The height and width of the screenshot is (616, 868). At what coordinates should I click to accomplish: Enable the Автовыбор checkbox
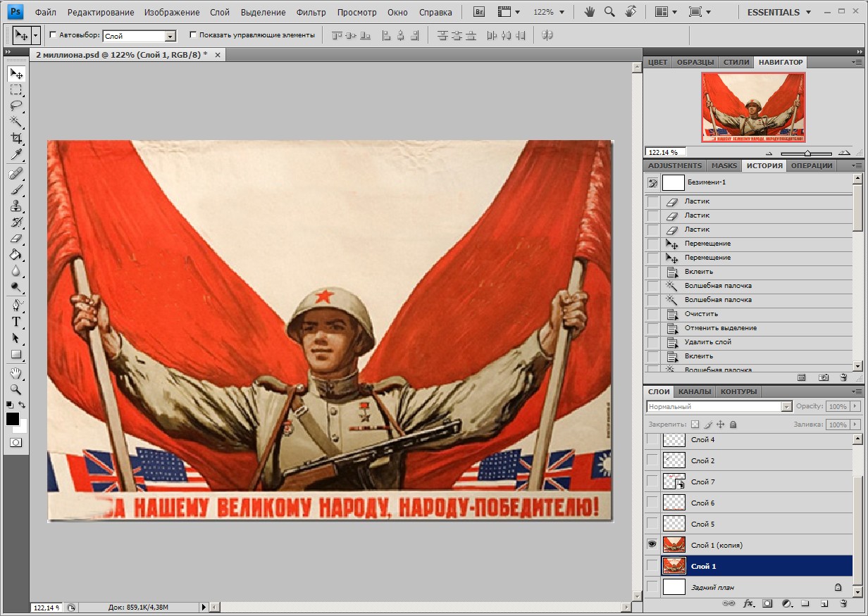pyautogui.click(x=54, y=34)
